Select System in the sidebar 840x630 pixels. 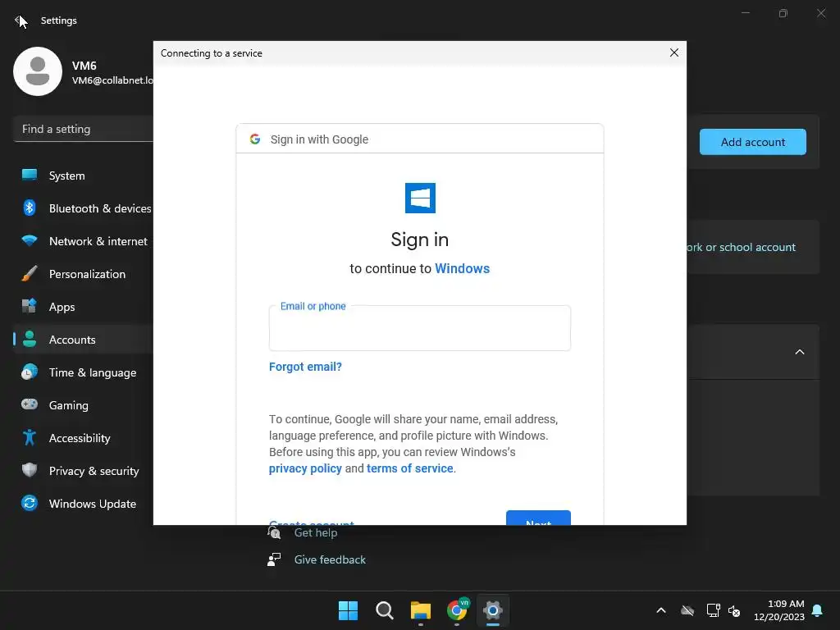click(83, 176)
